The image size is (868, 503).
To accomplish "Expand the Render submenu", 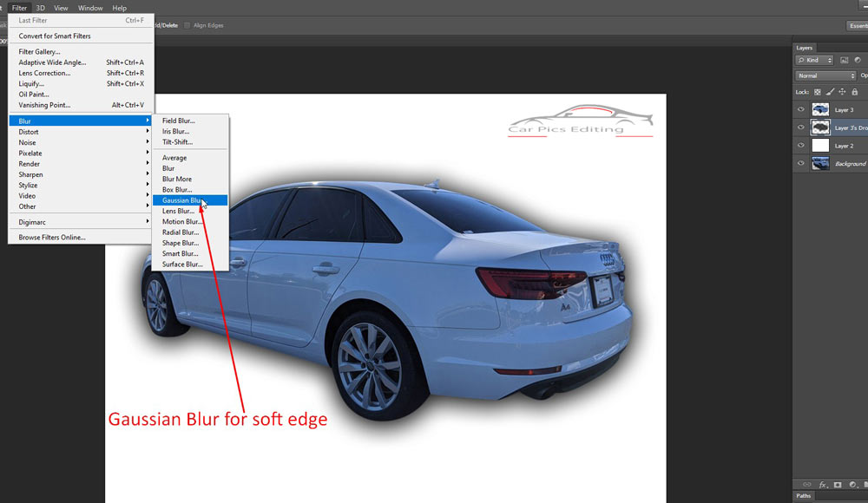I will coord(80,164).
